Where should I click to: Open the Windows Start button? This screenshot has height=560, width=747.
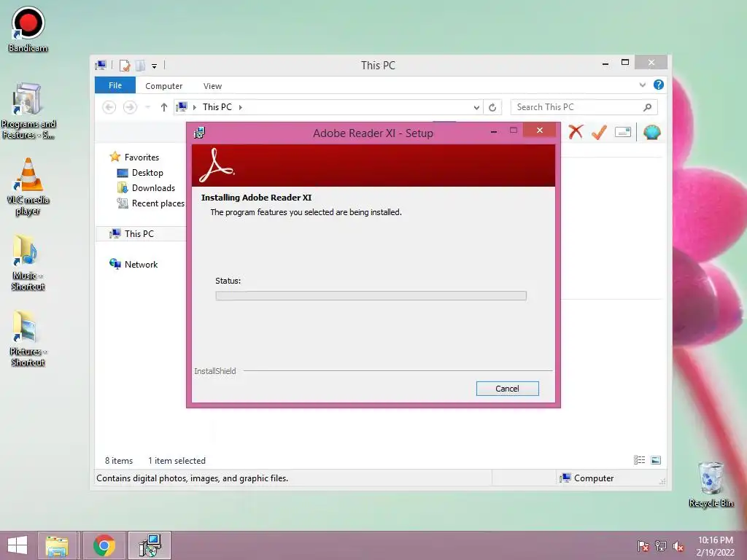18,545
